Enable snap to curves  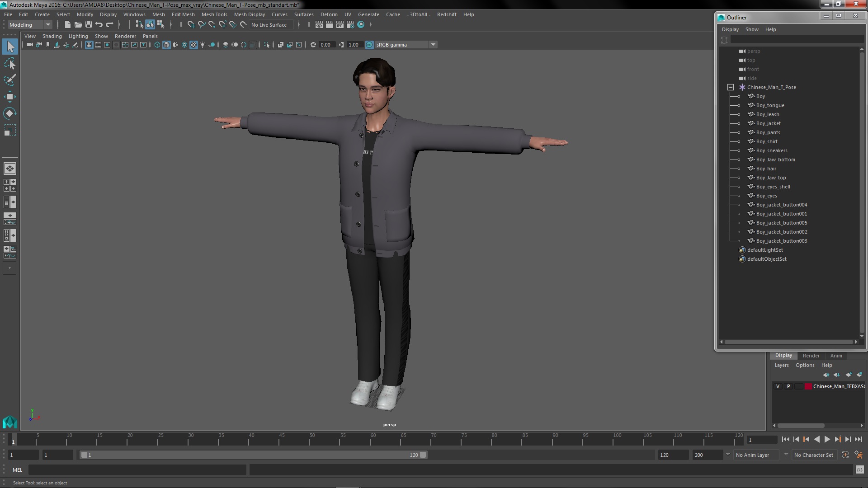[x=201, y=25]
